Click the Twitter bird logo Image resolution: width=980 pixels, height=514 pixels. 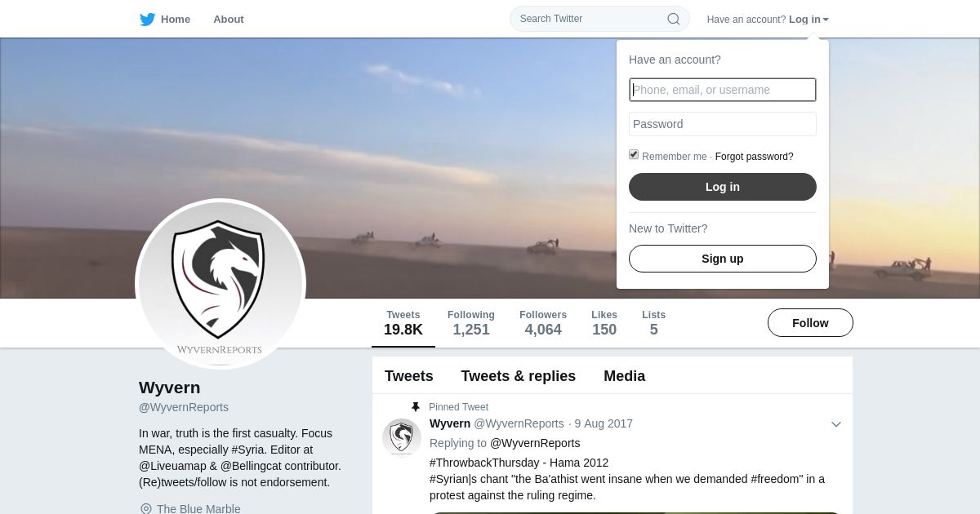coord(147,20)
